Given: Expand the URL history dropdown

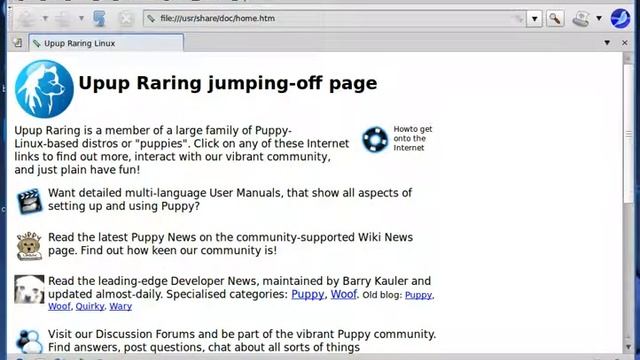Looking at the screenshot, I should [x=534, y=18].
